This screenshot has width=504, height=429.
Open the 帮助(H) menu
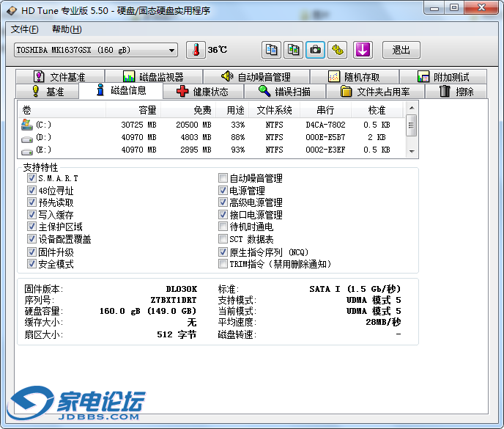[67, 29]
